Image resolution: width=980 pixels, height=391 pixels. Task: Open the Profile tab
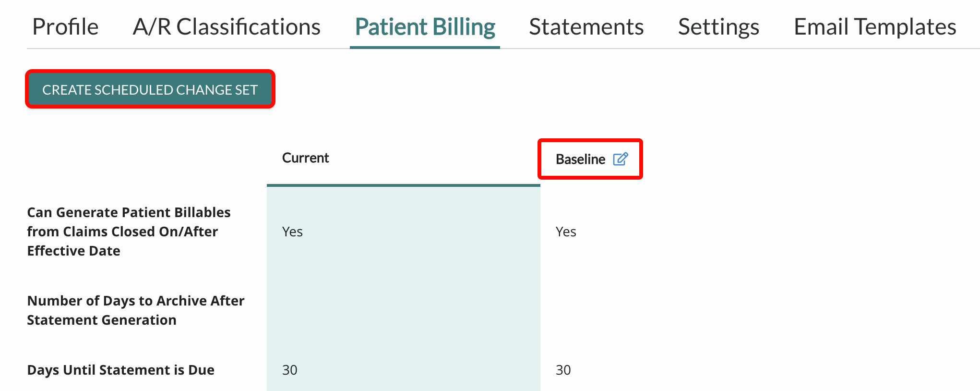tap(65, 27)
